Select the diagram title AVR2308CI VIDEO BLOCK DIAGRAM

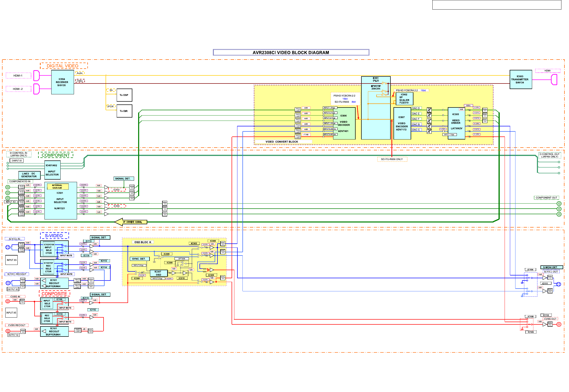[x=291, y=52]
